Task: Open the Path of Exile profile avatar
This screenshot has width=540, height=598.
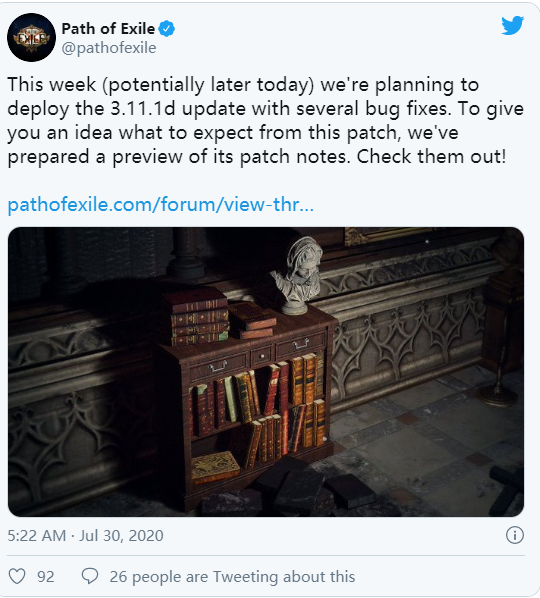Action: (31, 37)
